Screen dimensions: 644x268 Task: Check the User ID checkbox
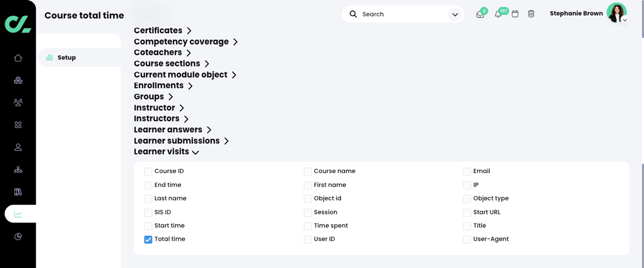307,240
